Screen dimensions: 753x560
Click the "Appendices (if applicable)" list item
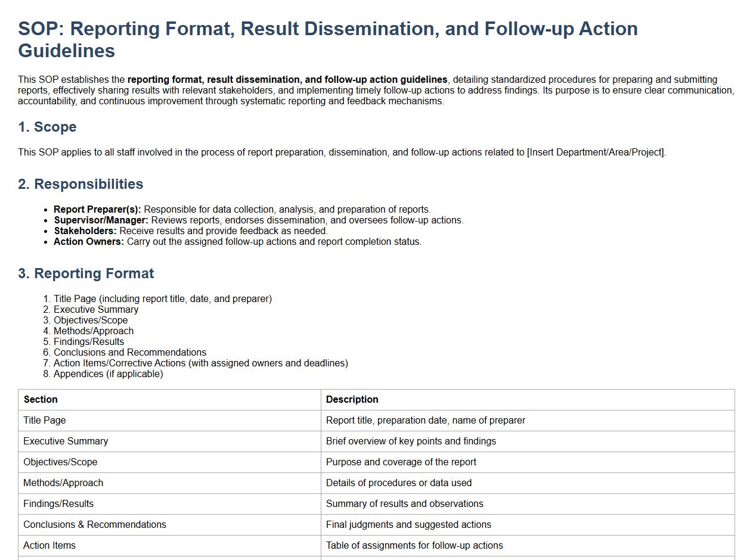pyautogui.click(x=108, y=374)
